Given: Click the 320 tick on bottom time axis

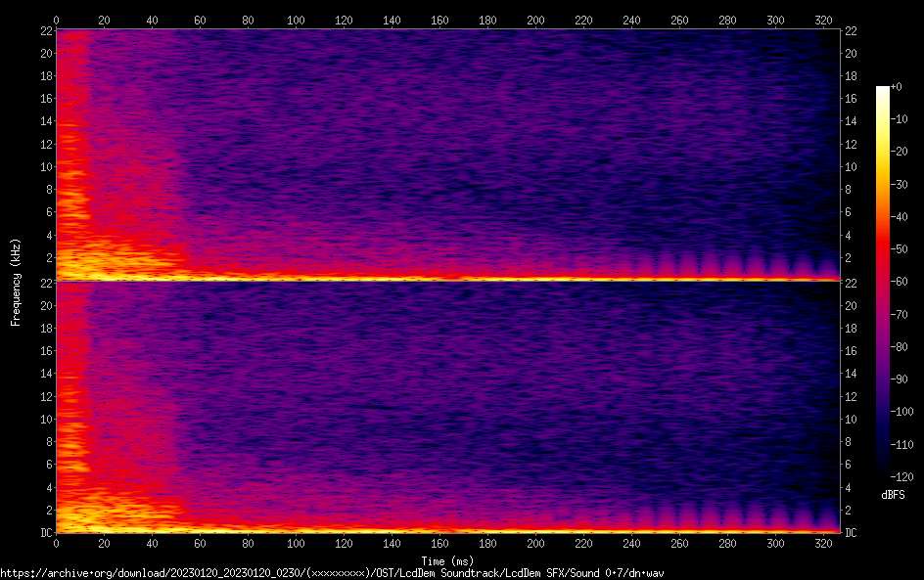Looking at the screenshot, I should coord(823,543).
